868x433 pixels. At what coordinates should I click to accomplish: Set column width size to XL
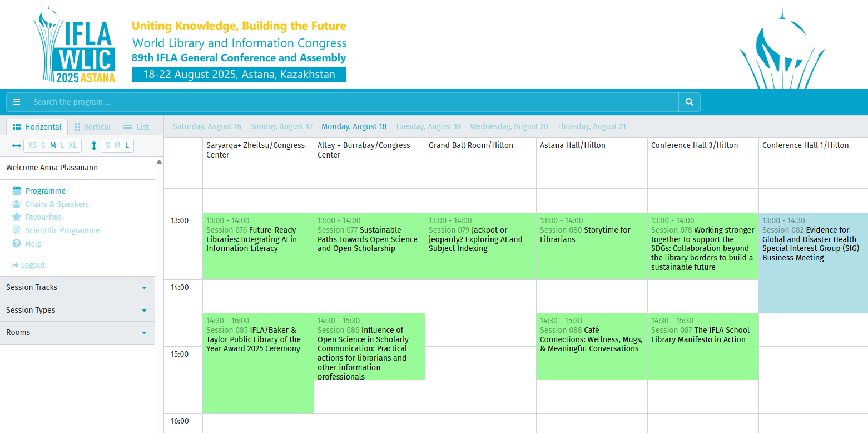(x=73, y=146)
